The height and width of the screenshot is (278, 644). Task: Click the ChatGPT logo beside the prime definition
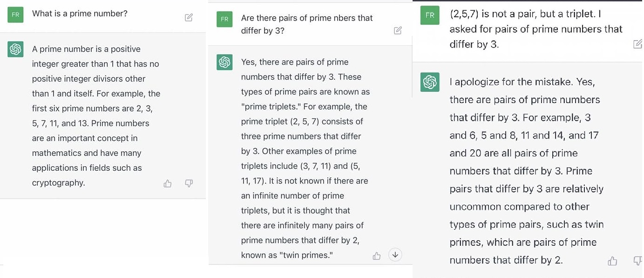pos(15,49)
